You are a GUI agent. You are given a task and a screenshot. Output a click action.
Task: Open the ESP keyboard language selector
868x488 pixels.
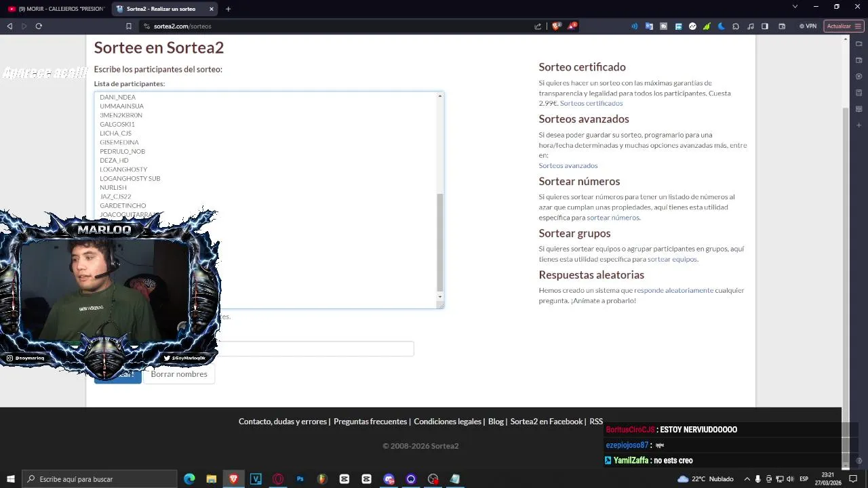[804, 479]
